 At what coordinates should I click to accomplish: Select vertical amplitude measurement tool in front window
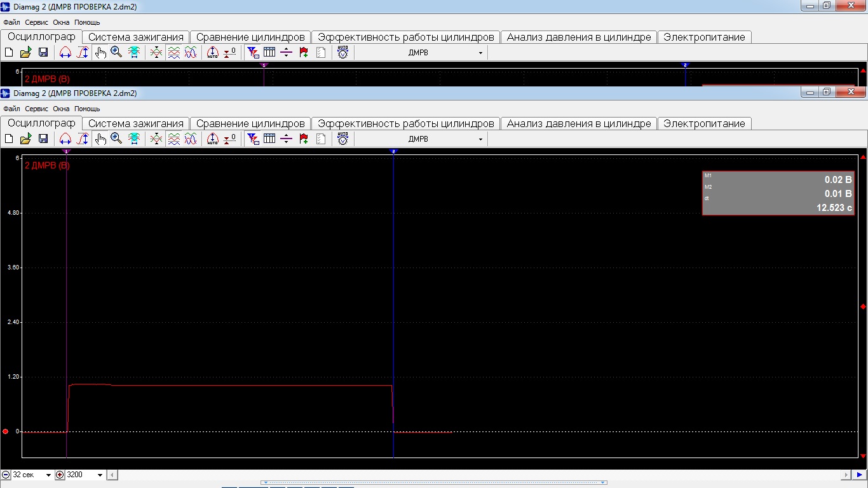[82, 139]
